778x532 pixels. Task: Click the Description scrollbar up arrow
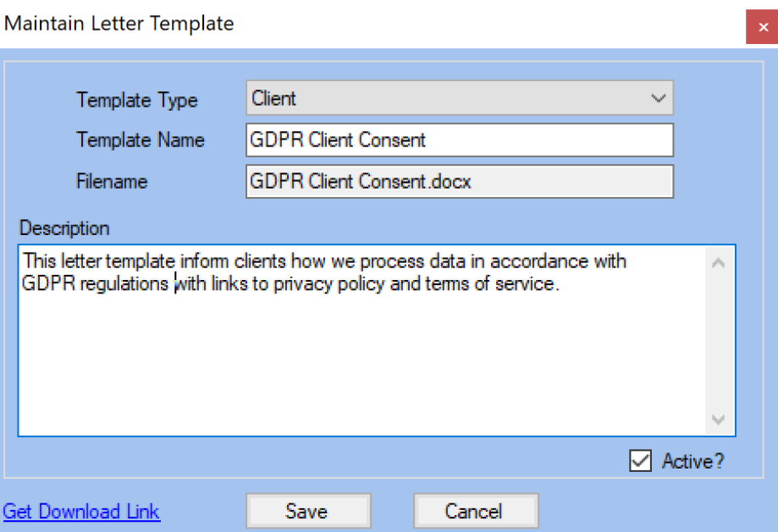[719, 263]
